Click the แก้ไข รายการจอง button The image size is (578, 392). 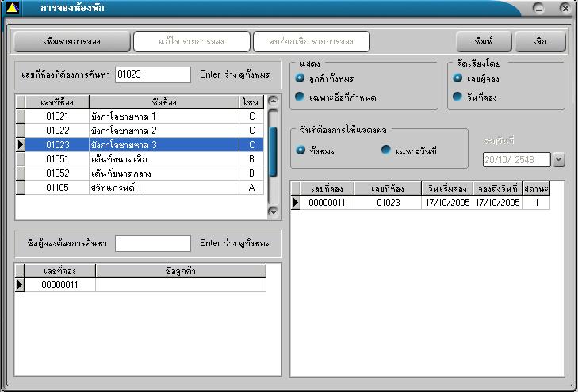pos(190,41)
